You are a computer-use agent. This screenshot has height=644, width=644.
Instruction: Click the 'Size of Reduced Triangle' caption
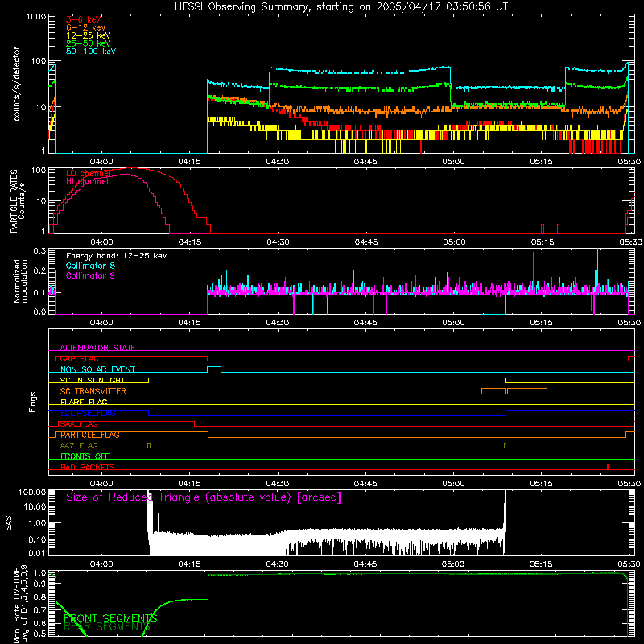point(204,497)
